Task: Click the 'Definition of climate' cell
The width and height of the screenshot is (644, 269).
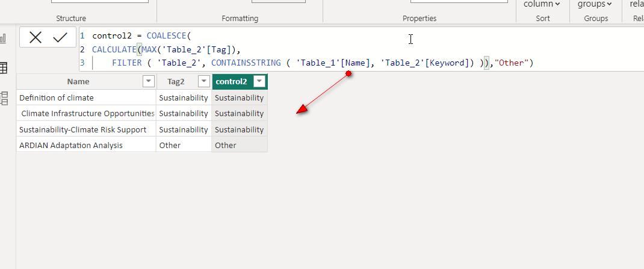Action: (x=86, y=97)
